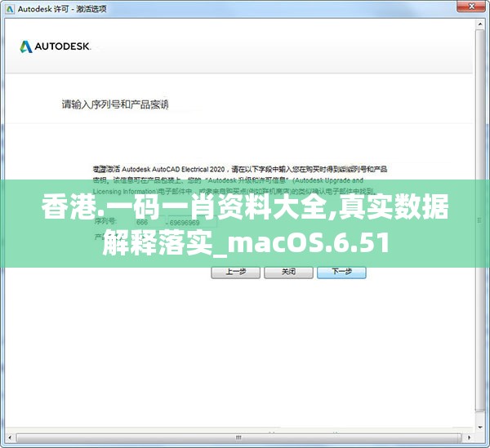The width and height of the screenshot is (490, 448).
Task: Click the vertical scrollbar thumb
Action: [480, 220]
